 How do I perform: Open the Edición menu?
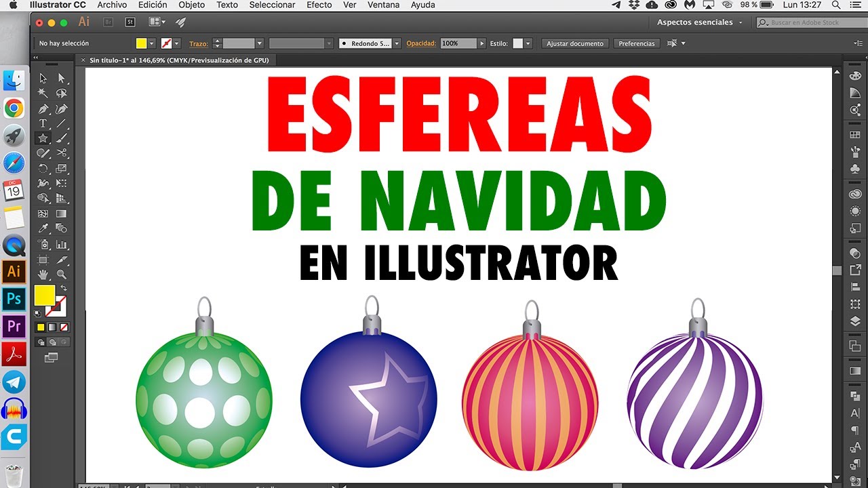point(153,5)
